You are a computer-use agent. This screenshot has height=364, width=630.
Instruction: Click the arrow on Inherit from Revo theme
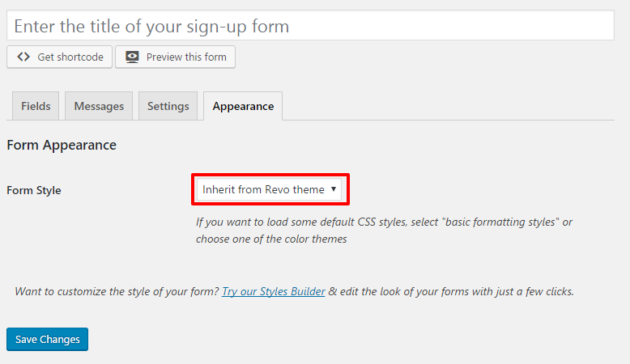tap(334, 189)
